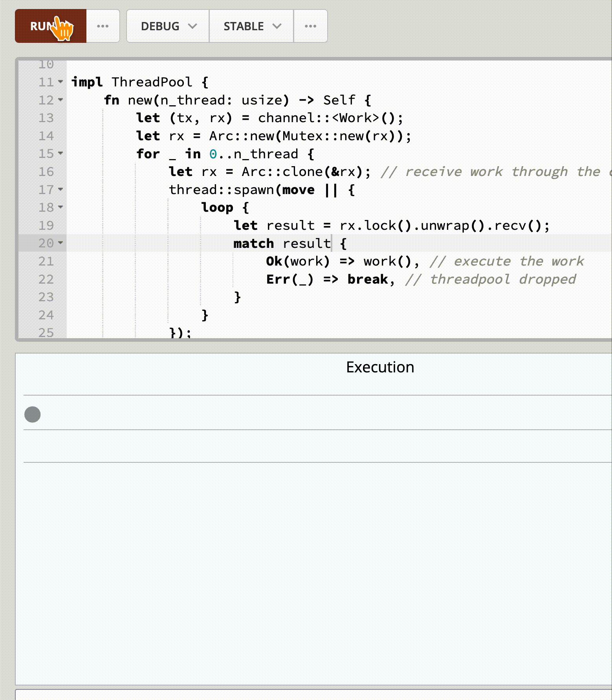This screenshot has height=700, width=612.
Task: Click line number 22 in the gutter
Action: coord(46,279)
